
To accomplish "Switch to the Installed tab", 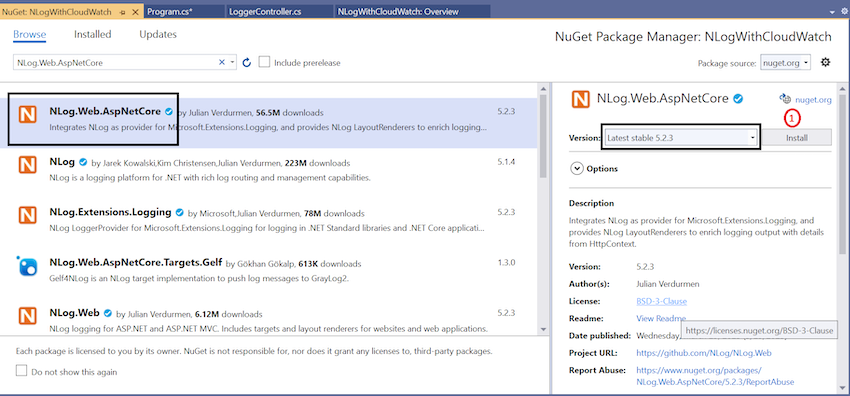I will (93, 35).
